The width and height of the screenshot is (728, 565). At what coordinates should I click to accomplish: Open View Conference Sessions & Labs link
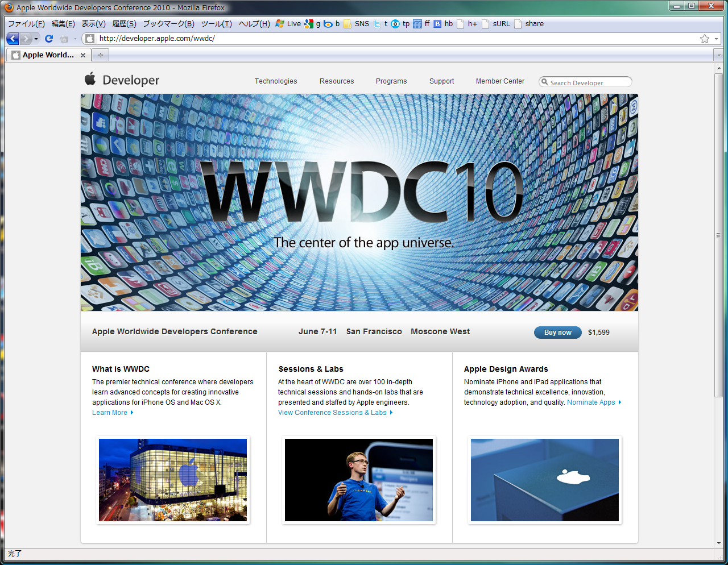point(335,413)
